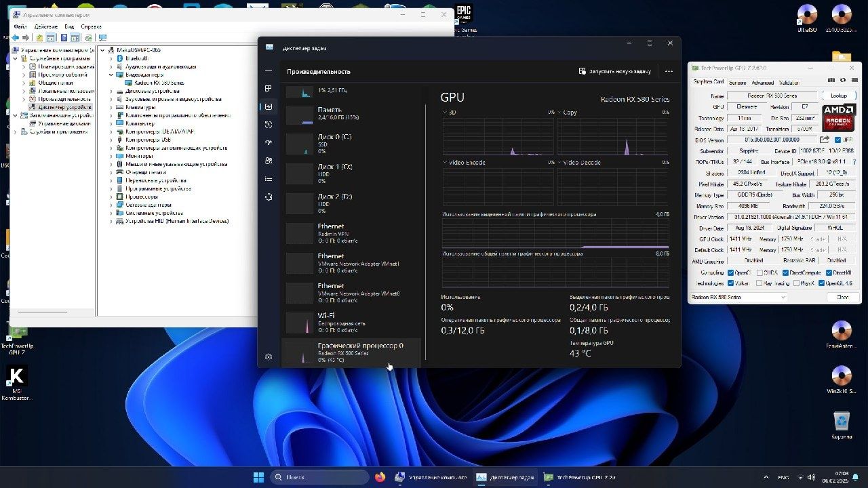Open Processes page icon in Task Manager
868x488 pixels.
269,89
